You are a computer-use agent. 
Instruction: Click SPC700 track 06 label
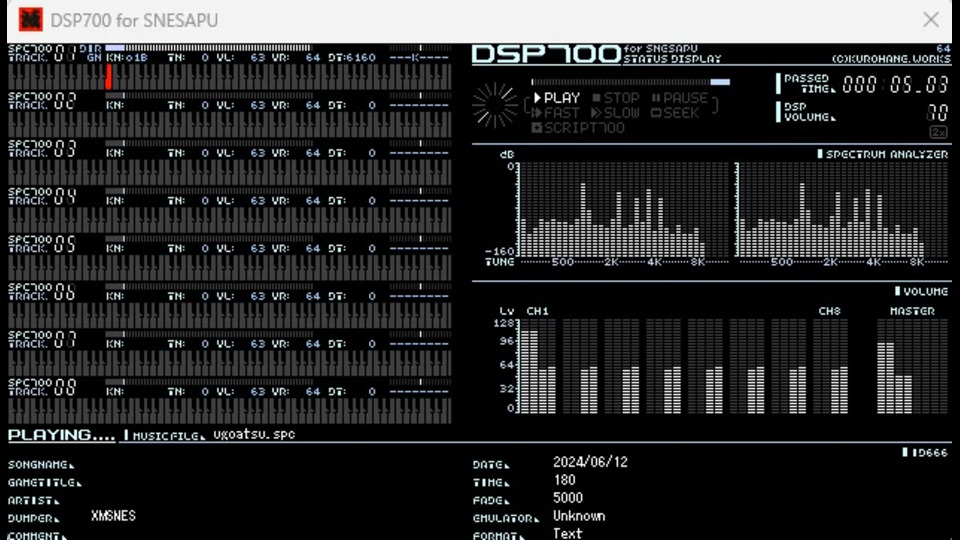point(42,292)
